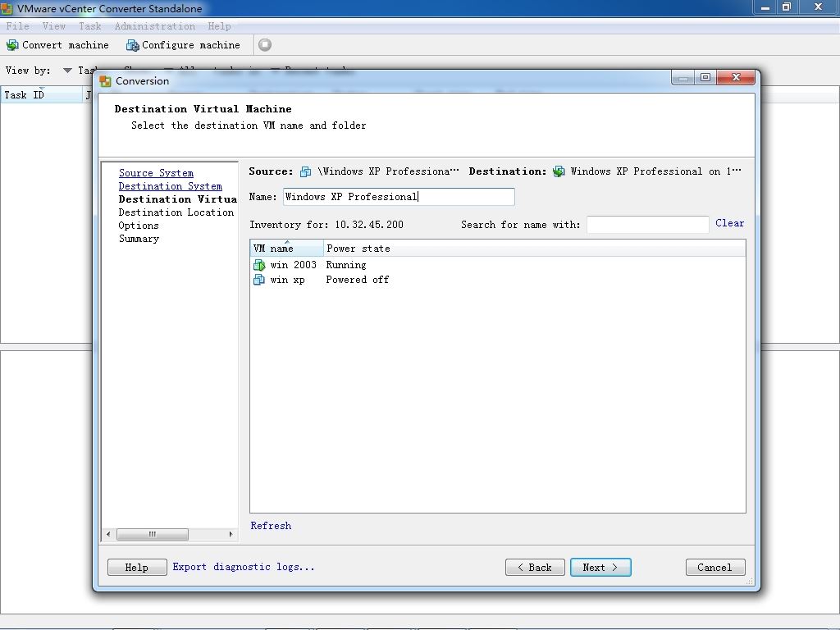Screen dimensions: 840x630
Task: Open the View by dropdown arrow
Action: click(x=67, y=71)
